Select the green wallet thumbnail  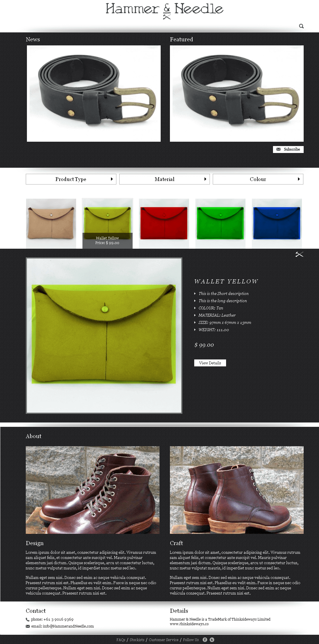pyautogui.click(x=220, y=223)
